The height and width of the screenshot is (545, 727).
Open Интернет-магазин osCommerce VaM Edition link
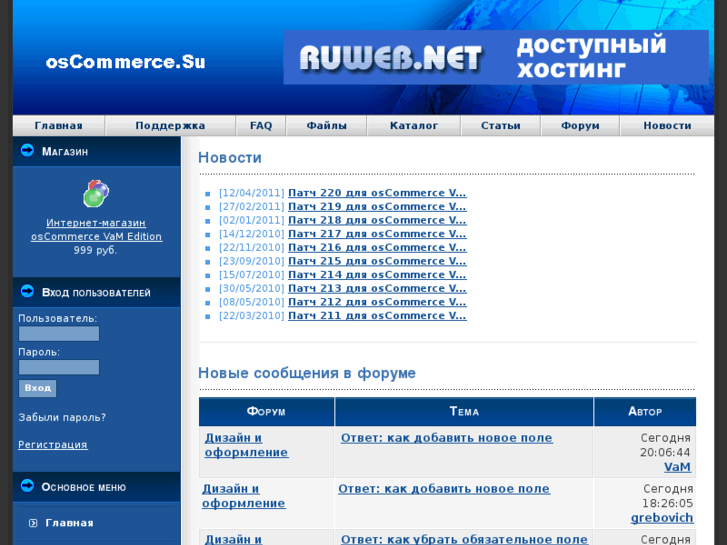click(x=96, y=230)
